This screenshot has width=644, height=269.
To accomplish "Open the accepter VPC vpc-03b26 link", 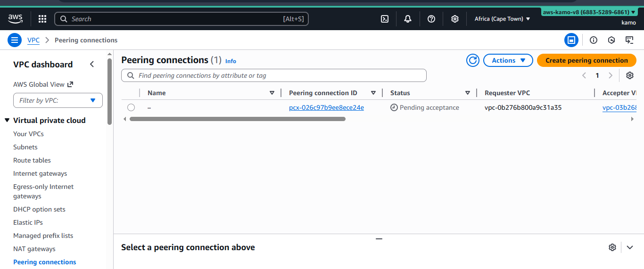I will point(619,107).
